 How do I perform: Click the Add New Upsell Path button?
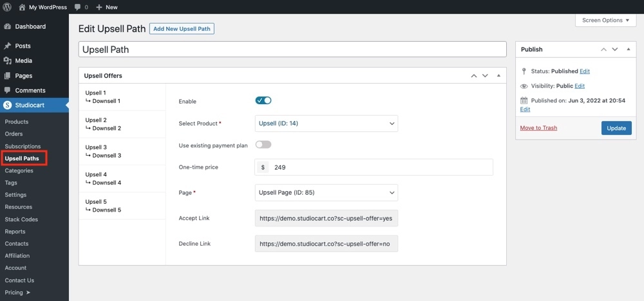click(182, 29)
